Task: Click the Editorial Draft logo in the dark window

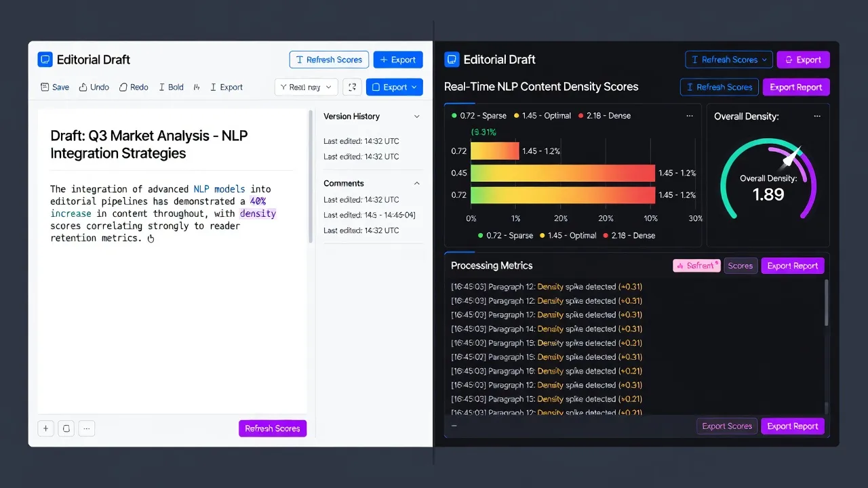Action: (x=452, y=60)
